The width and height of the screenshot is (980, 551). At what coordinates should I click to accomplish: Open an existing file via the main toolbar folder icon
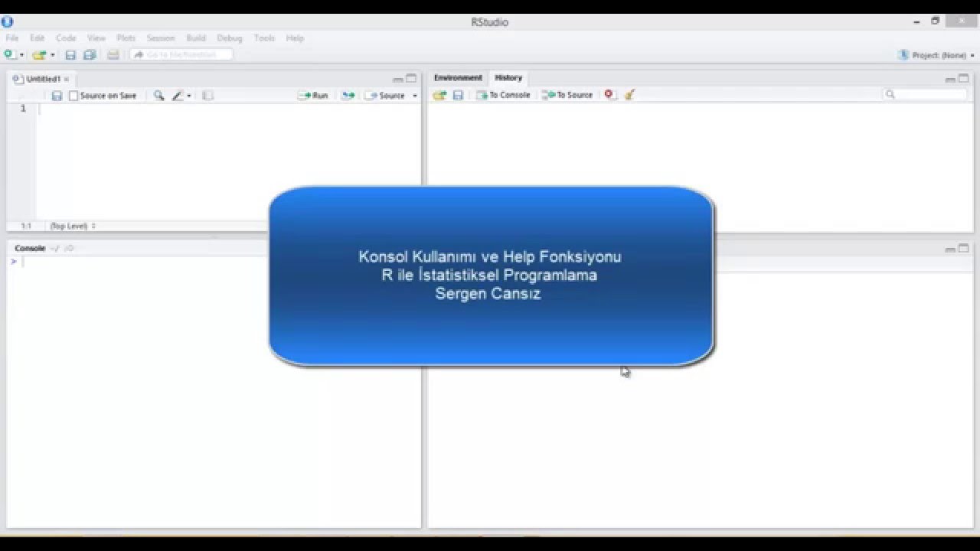39,55
